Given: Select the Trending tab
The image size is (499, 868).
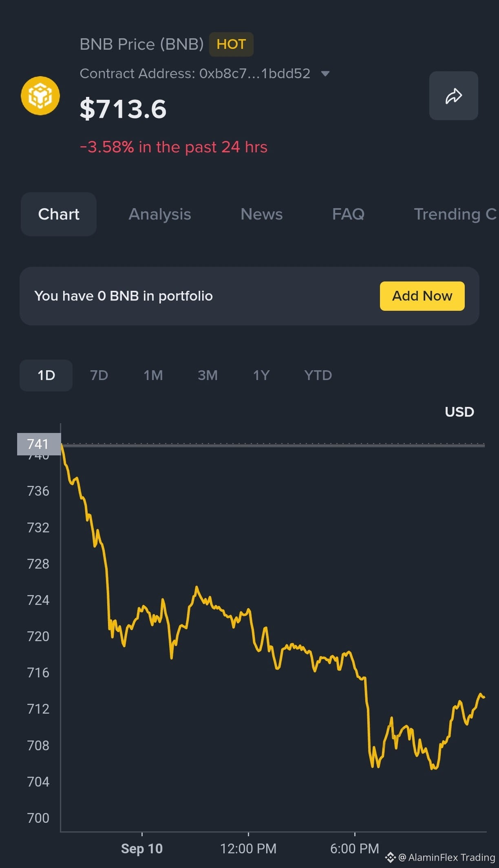Looking at the screenshot, I should click(x=456, y=214).
